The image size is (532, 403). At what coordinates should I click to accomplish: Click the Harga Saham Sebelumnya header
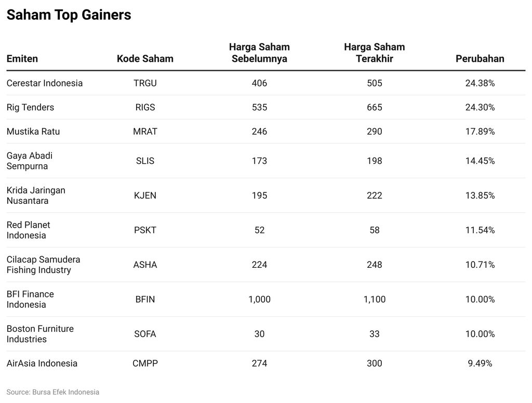coord(259,53)
